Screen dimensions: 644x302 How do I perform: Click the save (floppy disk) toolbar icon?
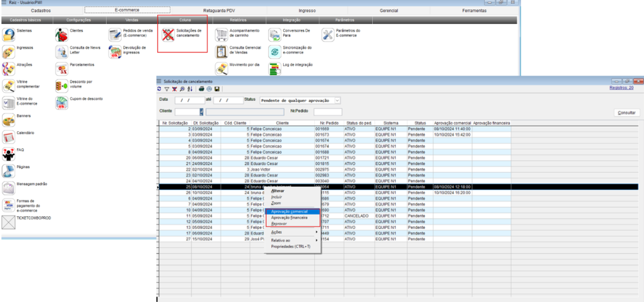(217, 89)
